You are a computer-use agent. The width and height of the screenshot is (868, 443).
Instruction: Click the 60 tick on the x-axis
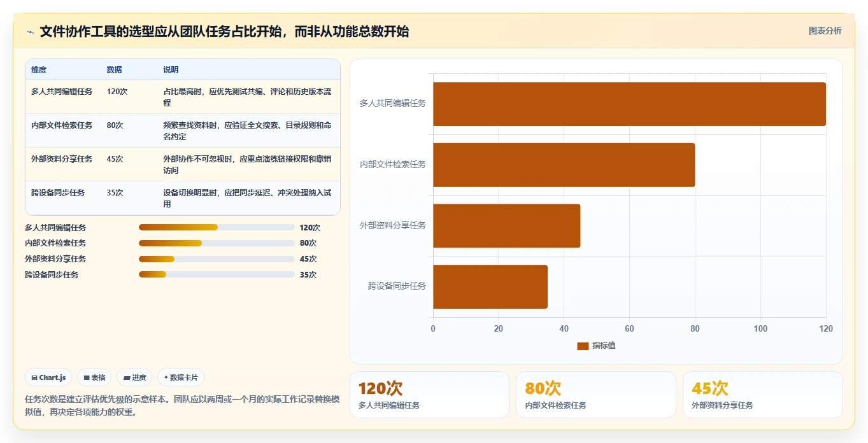coord(629,329)
